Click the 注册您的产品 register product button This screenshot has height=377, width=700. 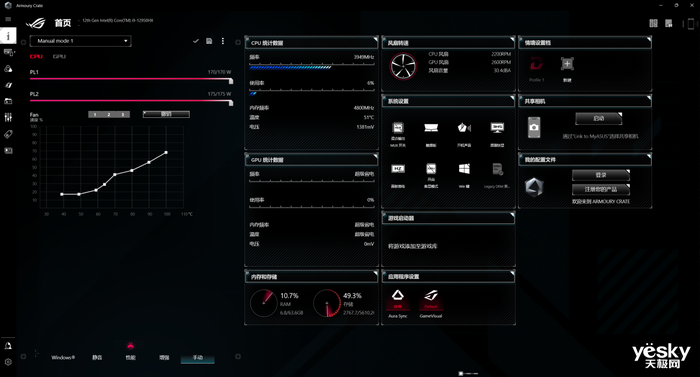[x=601, y=189]
